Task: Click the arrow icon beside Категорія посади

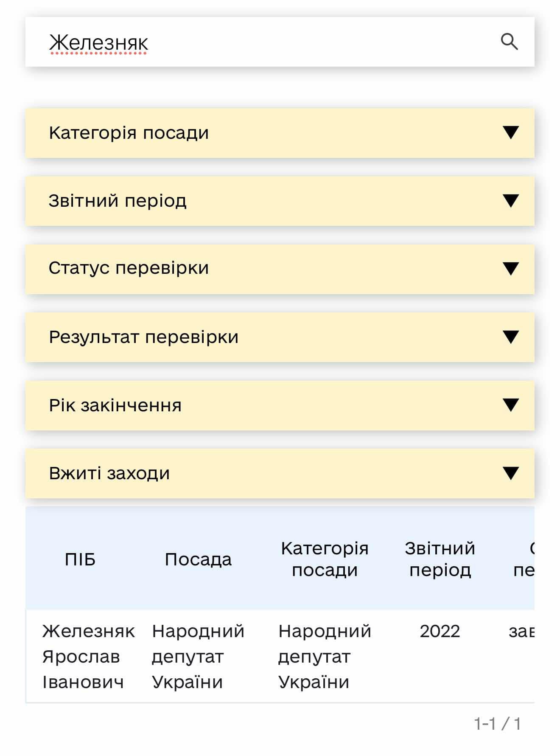Action: point(511,132)
